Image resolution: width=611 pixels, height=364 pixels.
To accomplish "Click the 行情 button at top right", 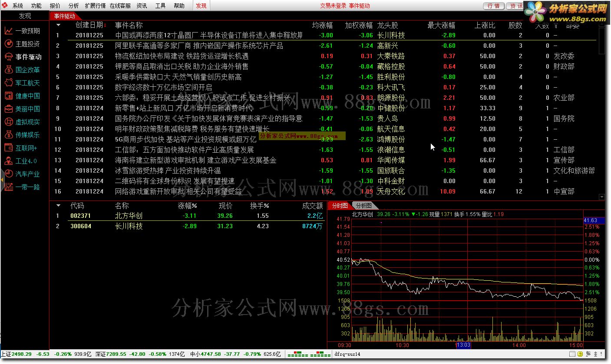I will point(493,6).
